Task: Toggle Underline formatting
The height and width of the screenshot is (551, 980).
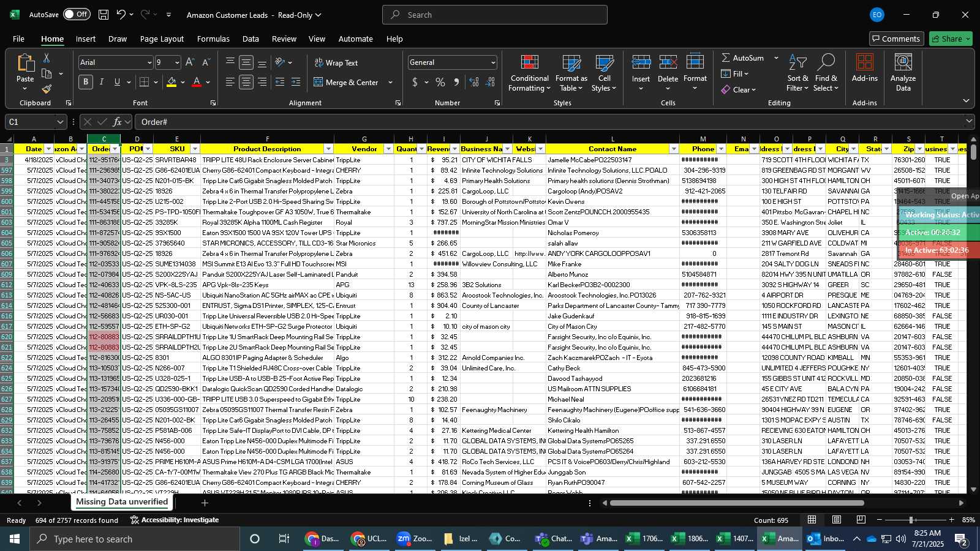Action: pos(116,82)
